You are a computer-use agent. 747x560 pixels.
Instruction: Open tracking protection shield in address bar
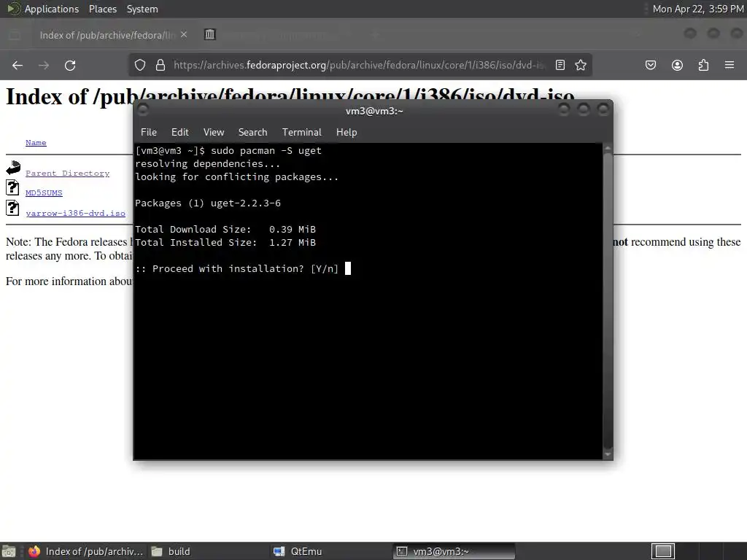click(x=139, y=65)
